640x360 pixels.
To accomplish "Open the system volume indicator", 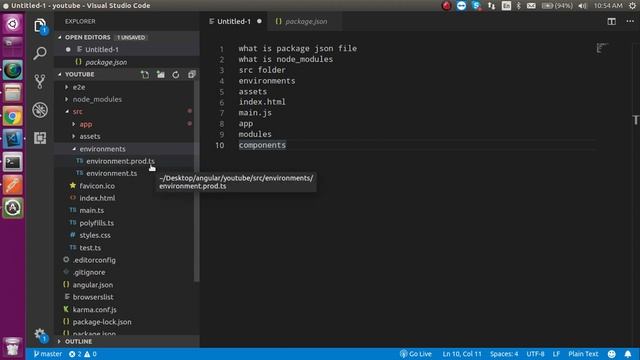I will click(x=582, y=6).
